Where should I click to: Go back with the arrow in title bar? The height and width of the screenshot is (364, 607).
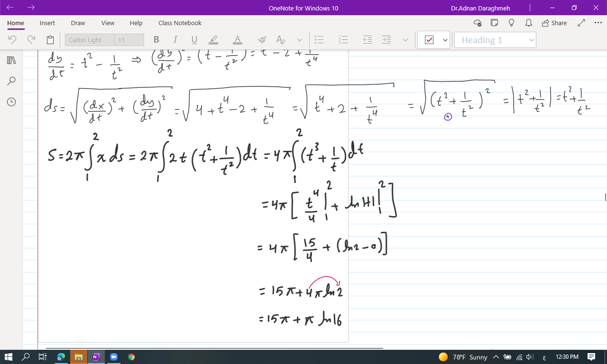[10, 8]
